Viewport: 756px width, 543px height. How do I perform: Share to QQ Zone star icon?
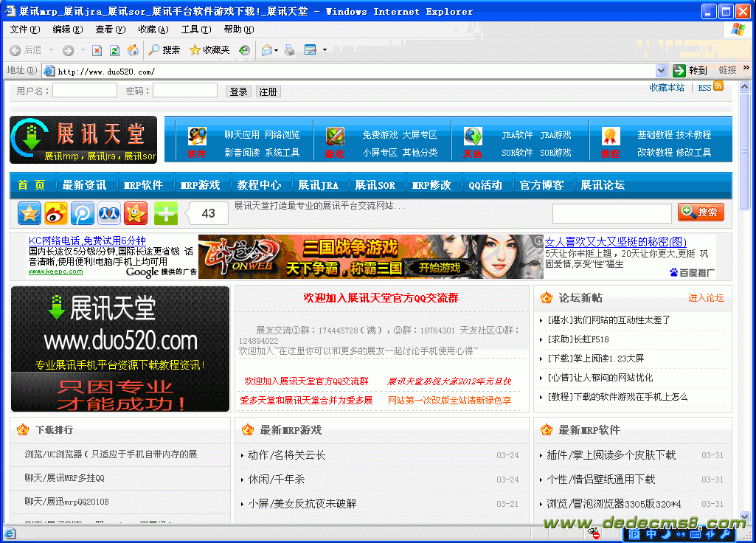[x=30, y=213]
